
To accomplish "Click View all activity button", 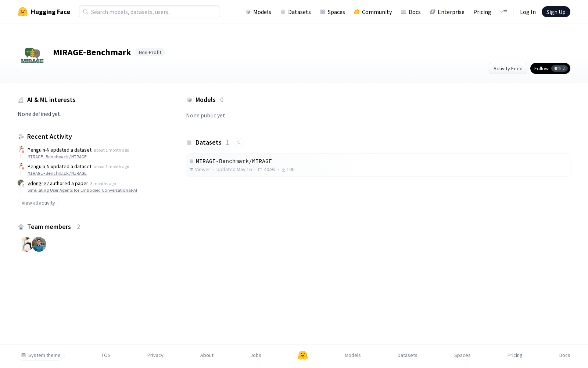I will pyautogui.click(x=38, y=203).
